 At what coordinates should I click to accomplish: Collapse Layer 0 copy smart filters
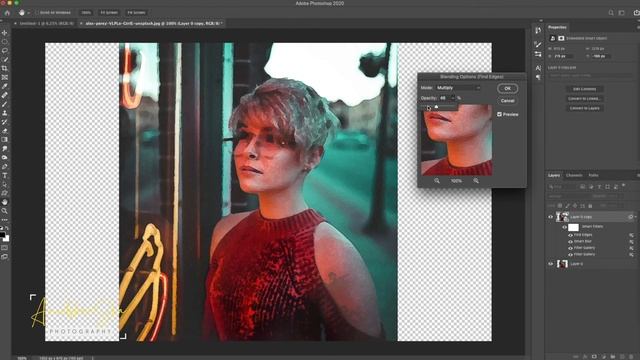[x=636, y=217]
